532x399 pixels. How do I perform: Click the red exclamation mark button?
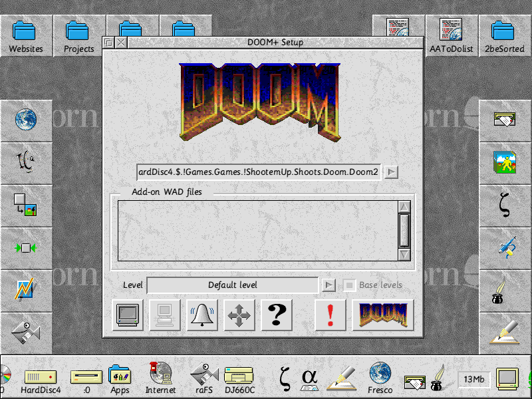[331, 315]
